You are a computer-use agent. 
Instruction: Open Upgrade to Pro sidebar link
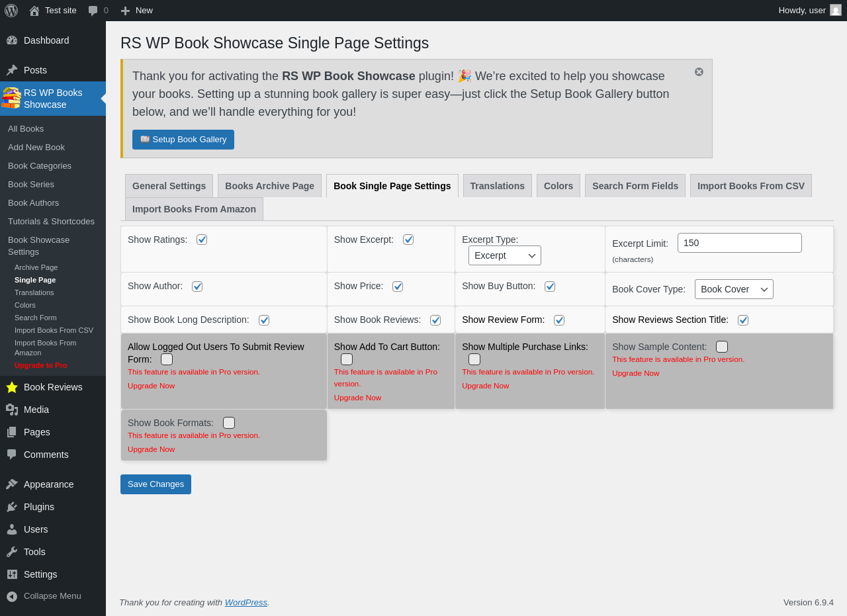(x=40, y=365)
